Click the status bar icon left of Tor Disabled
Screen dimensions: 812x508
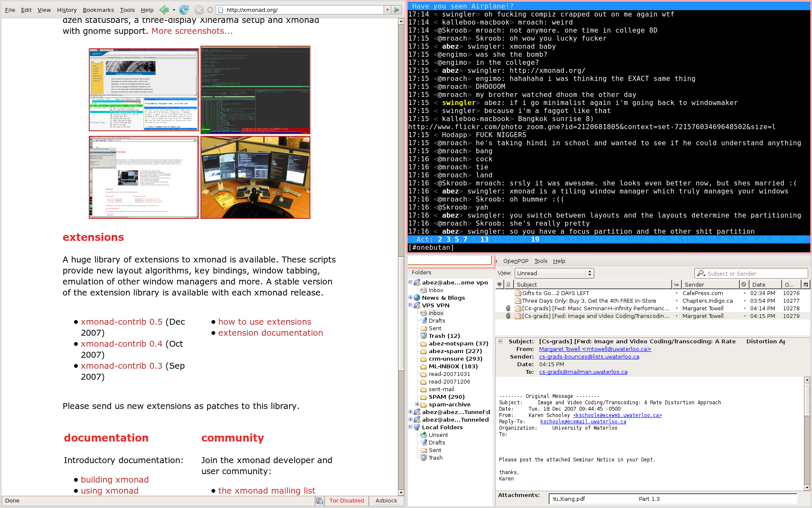(x=319, y=501)
